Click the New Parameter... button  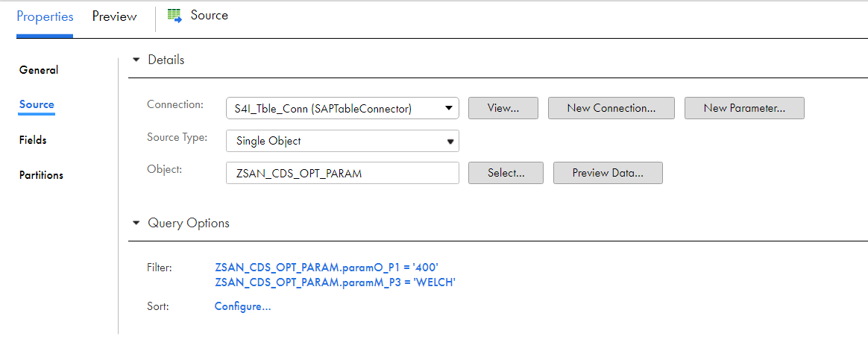click(x=744, y=109)
